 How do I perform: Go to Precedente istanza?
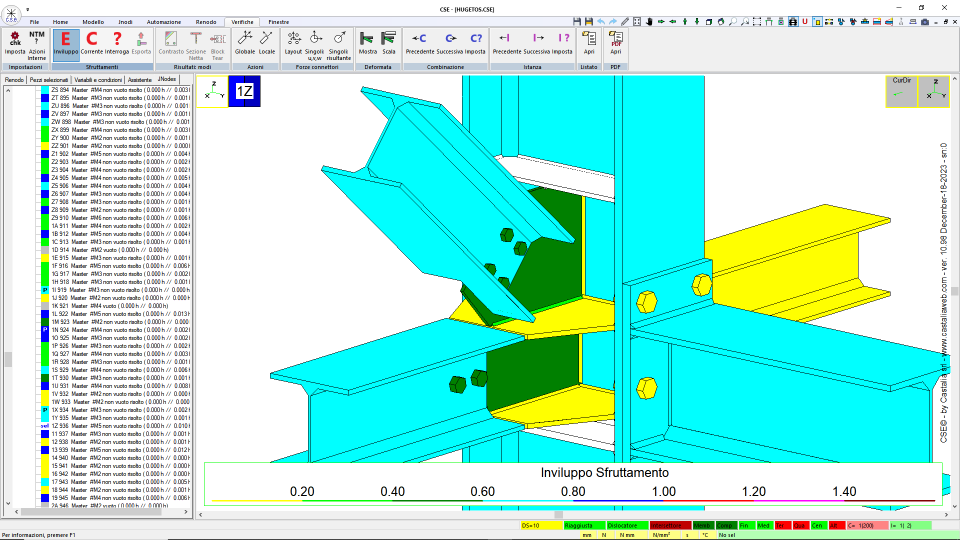[507, 43]
